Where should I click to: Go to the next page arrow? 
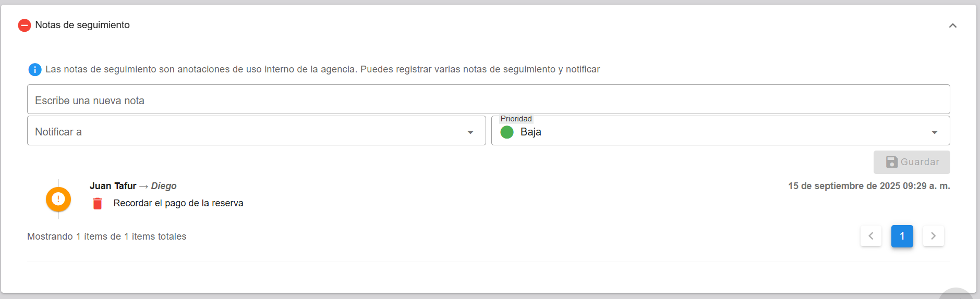[933, 236]
